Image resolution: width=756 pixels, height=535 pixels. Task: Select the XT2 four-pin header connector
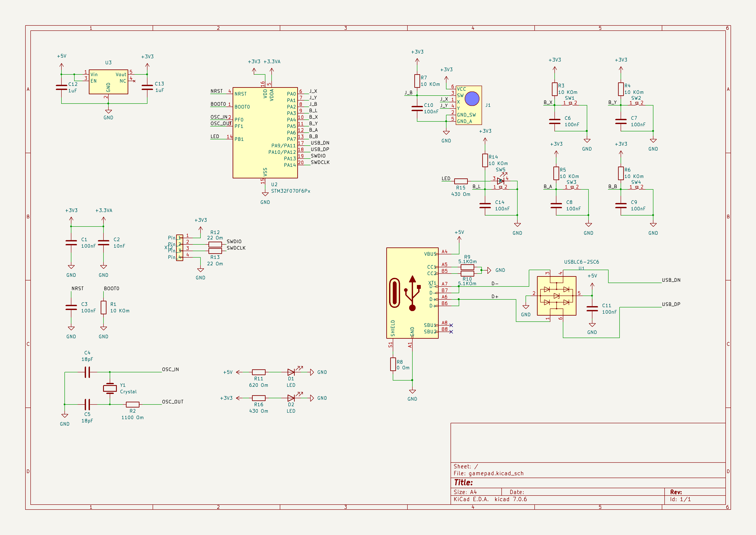(x=179, y=247)
